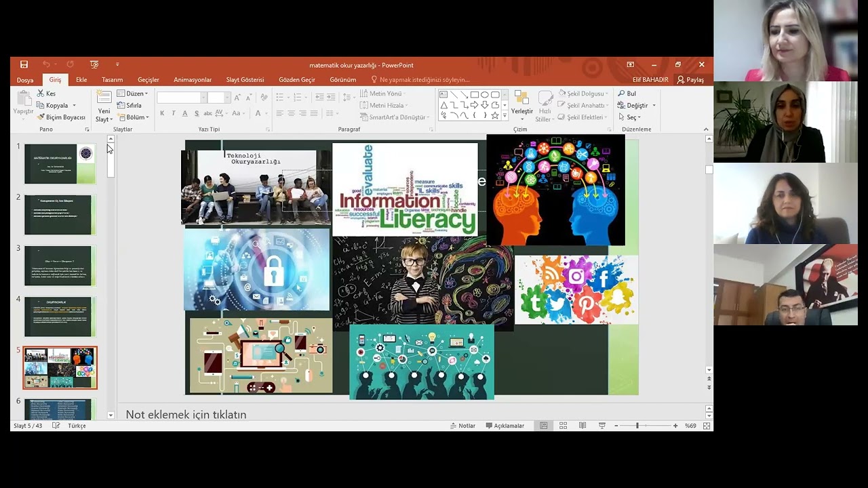Click the Kes (cut) scissors icon
The height and width of the screenshot is (488, 868).
[x=41, y=94]
